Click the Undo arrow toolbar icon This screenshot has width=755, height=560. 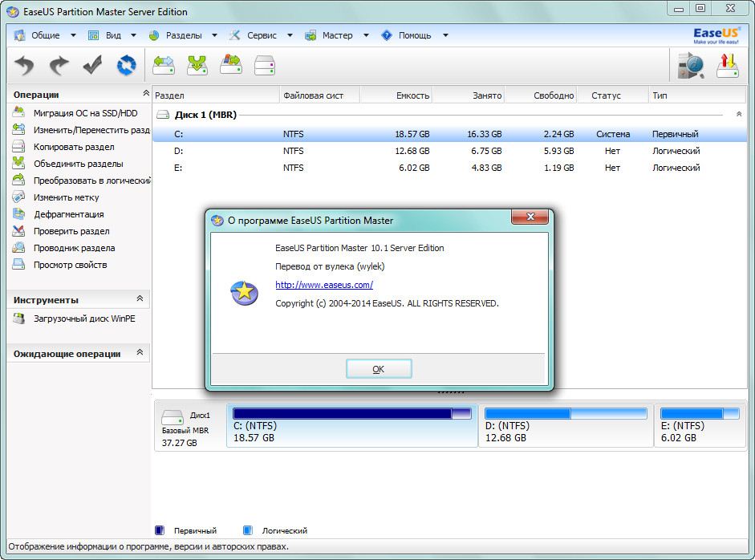point(24,66)
